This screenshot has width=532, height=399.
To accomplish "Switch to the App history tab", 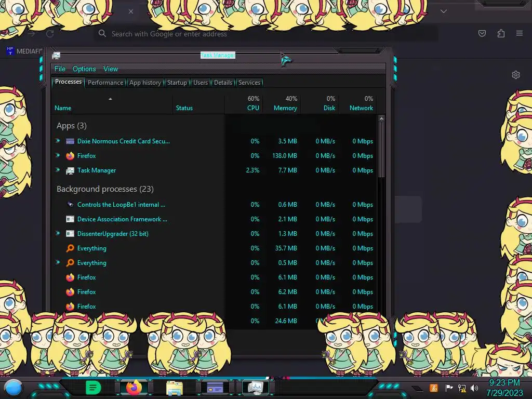I will (x=145, y=83).
